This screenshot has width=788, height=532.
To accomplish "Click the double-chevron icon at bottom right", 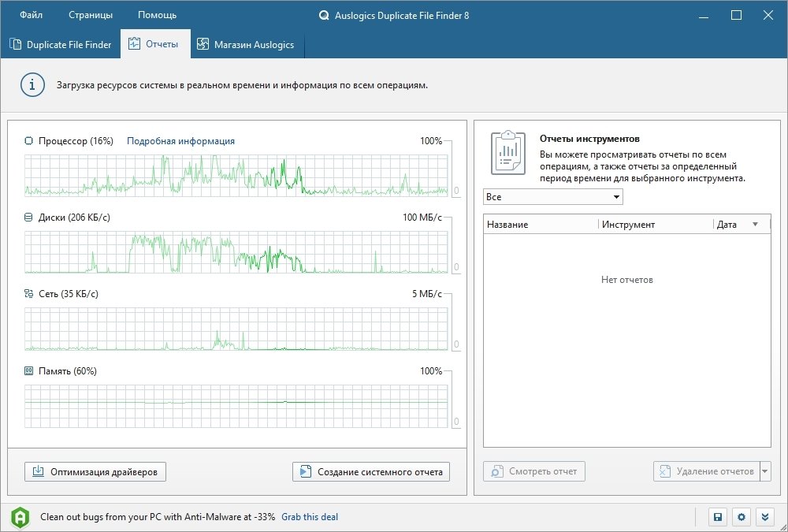I will [764, 517].
